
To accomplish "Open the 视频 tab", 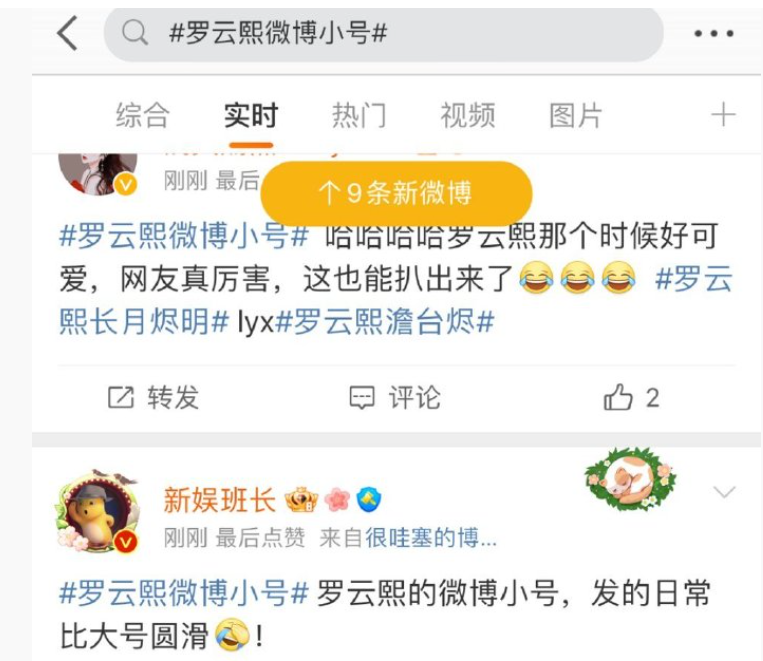I will coord(468,115).
